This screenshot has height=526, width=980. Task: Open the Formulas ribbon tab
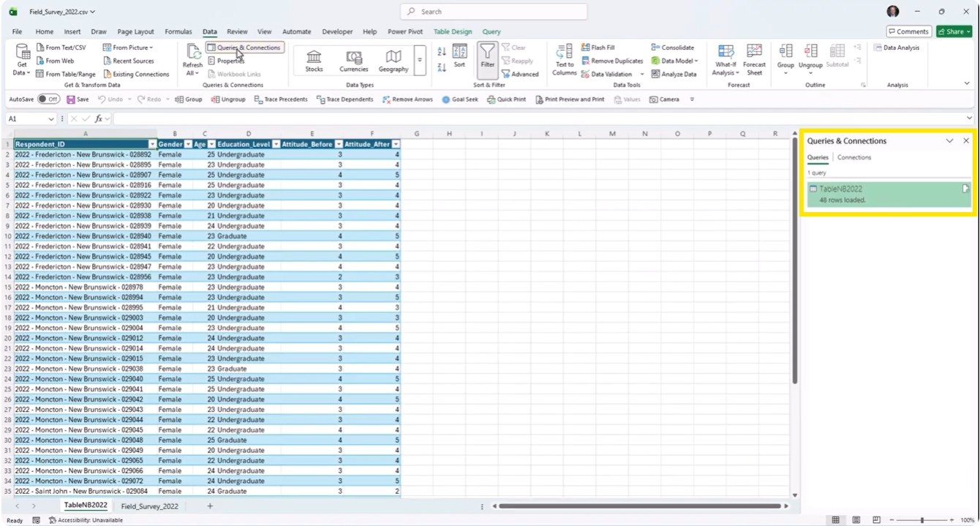click(x=178, y=31)
